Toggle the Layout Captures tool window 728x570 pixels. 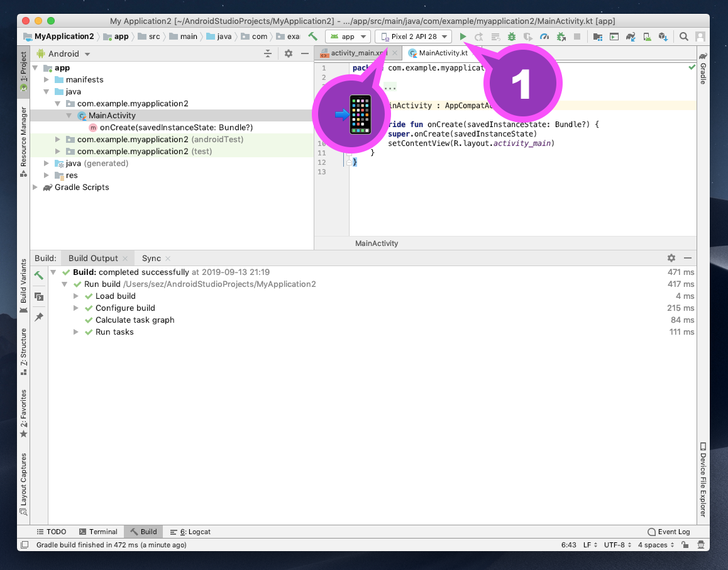(x=24, y=484)
